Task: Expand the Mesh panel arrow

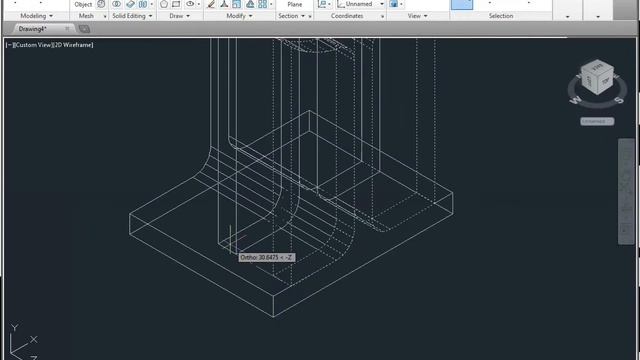Action: (x=105, y=16)
